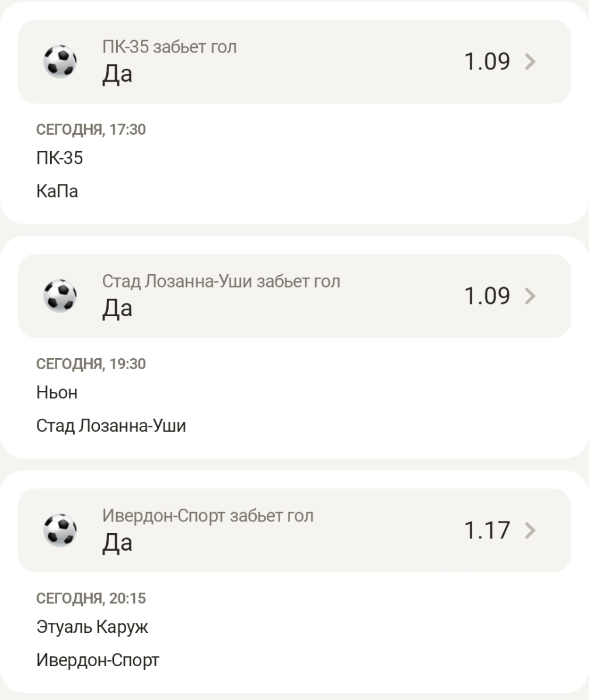Open the "Стад Лозанна-Уши забьет гол" bet title

coord(221,281)
